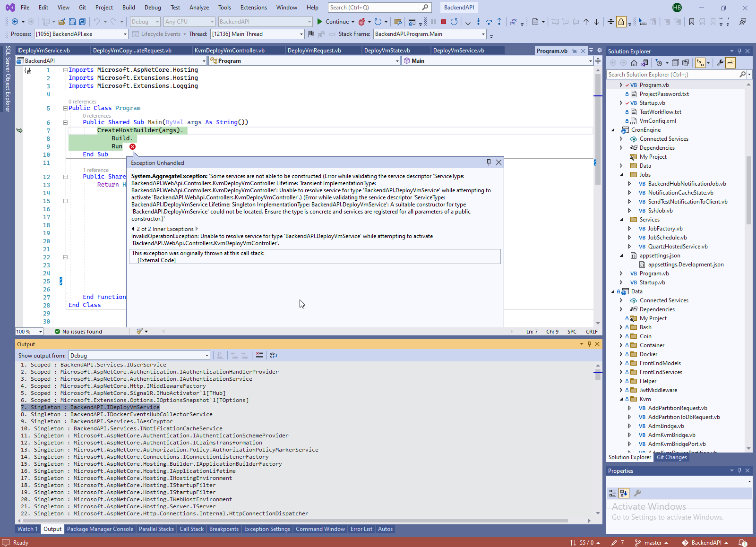Open notifications bell in the status bar

[x=743, y=543]
